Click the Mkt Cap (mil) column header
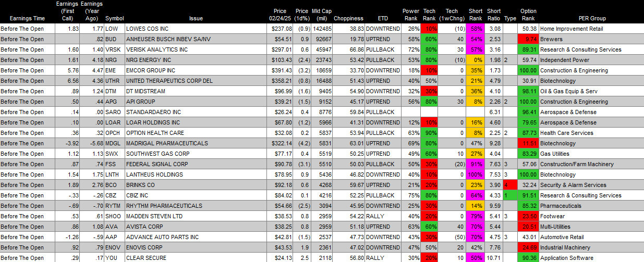644x262 pixels. (x=321, y=15)
